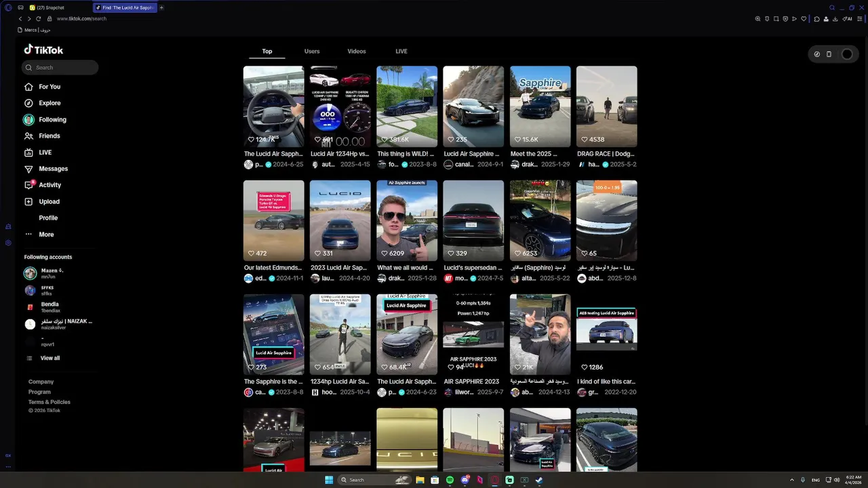Click the round dark button in pill
868x488 pixels.
(847, 54)
